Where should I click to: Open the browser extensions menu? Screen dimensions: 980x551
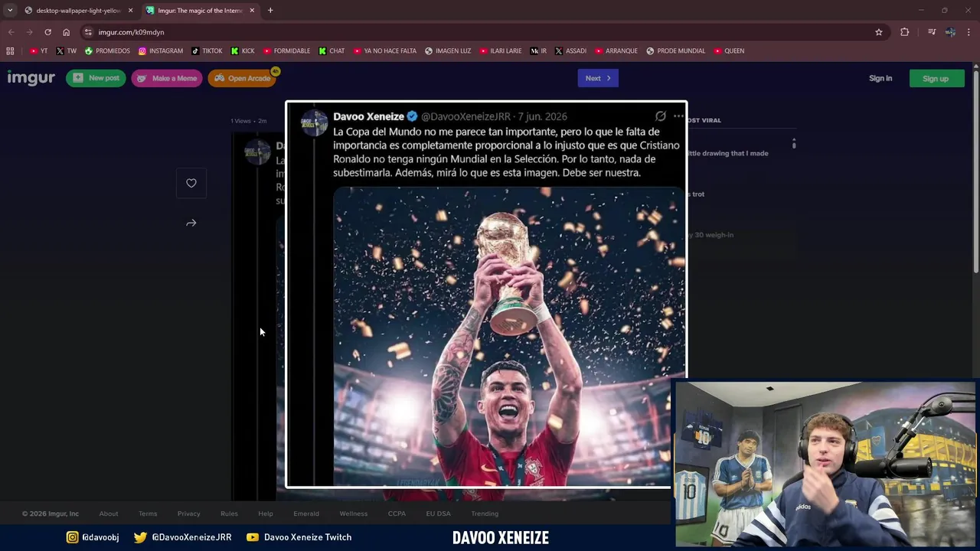(905, 32)
